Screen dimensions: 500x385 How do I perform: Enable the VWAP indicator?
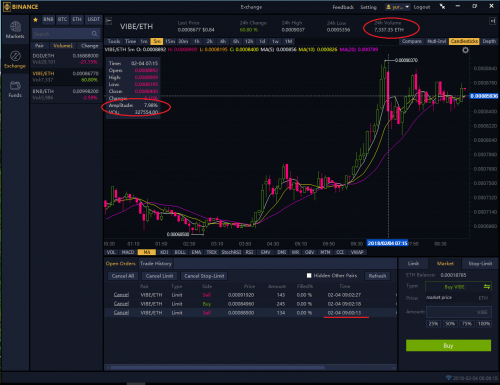[357, 252]
